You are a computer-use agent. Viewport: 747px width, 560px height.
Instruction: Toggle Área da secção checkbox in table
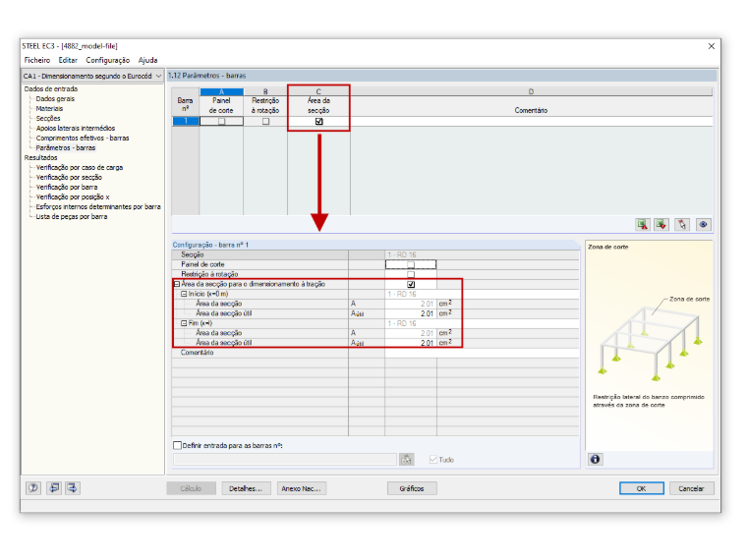coord(319,122)
